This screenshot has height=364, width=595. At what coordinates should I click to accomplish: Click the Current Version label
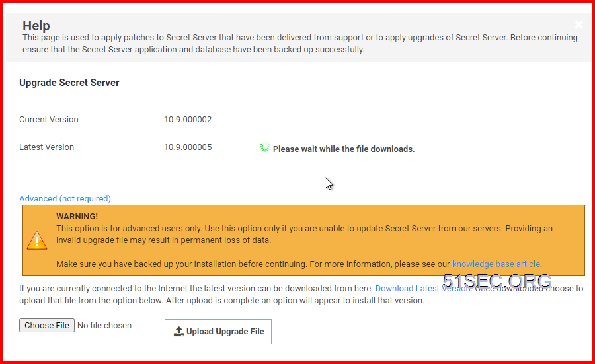click(49, 120)
